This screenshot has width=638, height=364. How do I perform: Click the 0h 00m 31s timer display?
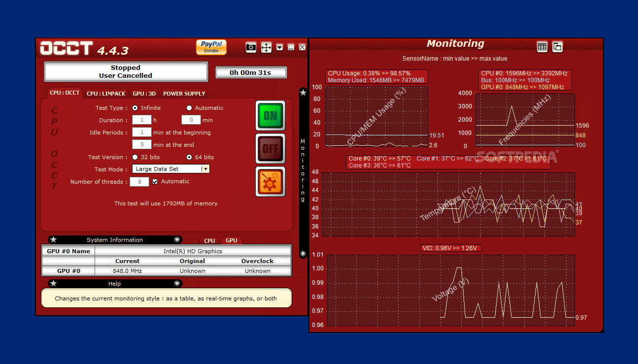[x=251, y=72]
